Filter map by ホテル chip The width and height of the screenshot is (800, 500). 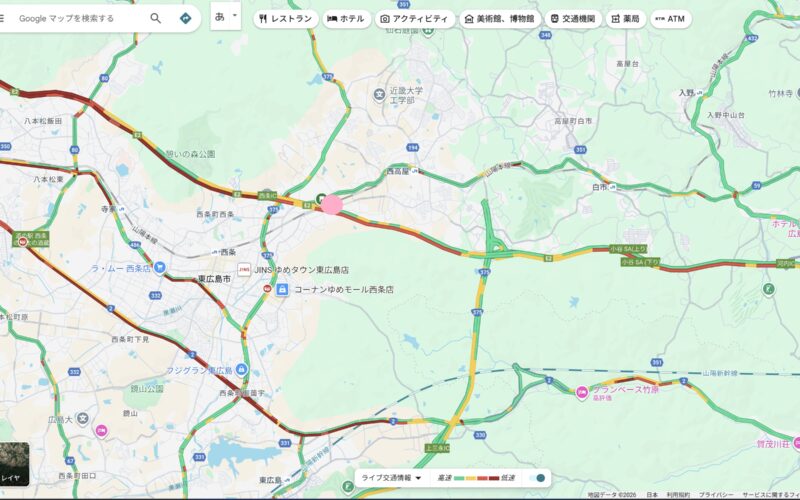pyautogui.click(x=346, y=19)
